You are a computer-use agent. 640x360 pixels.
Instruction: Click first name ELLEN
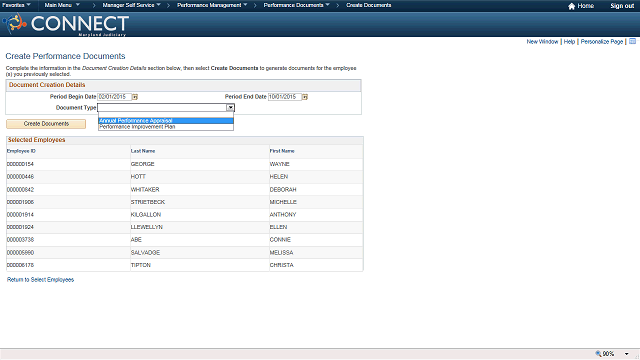(x=278, y=227)
